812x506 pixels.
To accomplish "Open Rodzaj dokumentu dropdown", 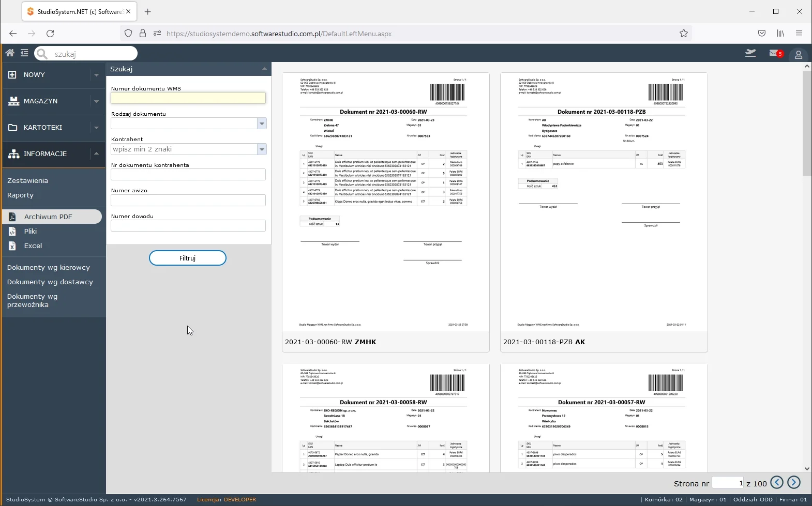I will [262, 124].
